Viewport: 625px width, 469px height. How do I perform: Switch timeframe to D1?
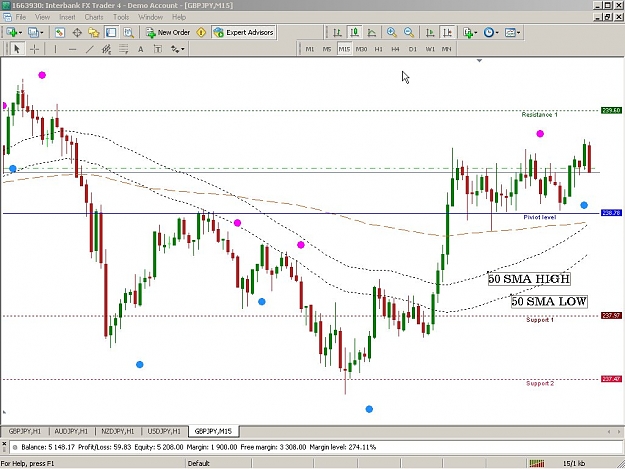413,49
